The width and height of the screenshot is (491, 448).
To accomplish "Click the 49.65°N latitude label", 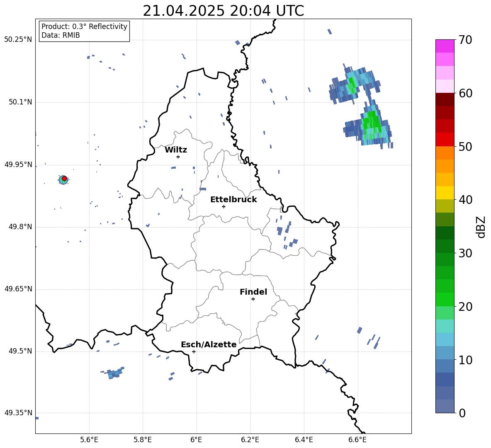I will click(x=18, y=289).
